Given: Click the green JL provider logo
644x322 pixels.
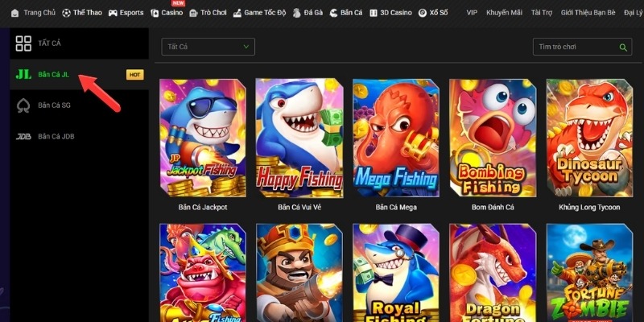Looking at the screenshot, I should coord(23,74).
